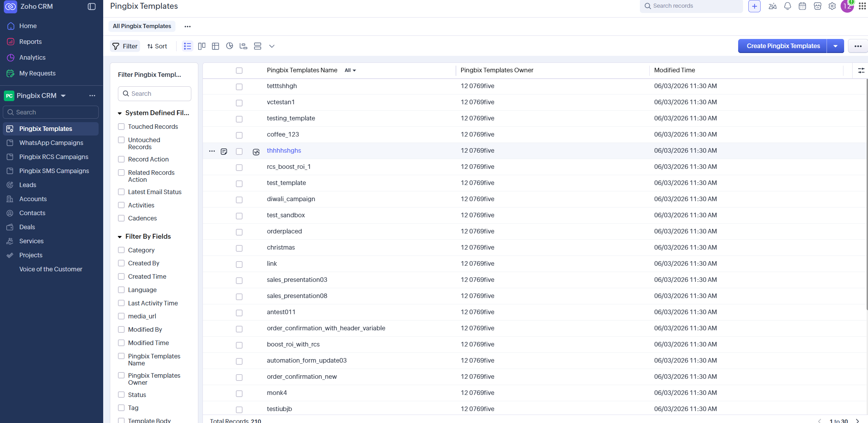Open the setup gear icon
This screenshot has width=868, height=423.
(x=832, y=6)
